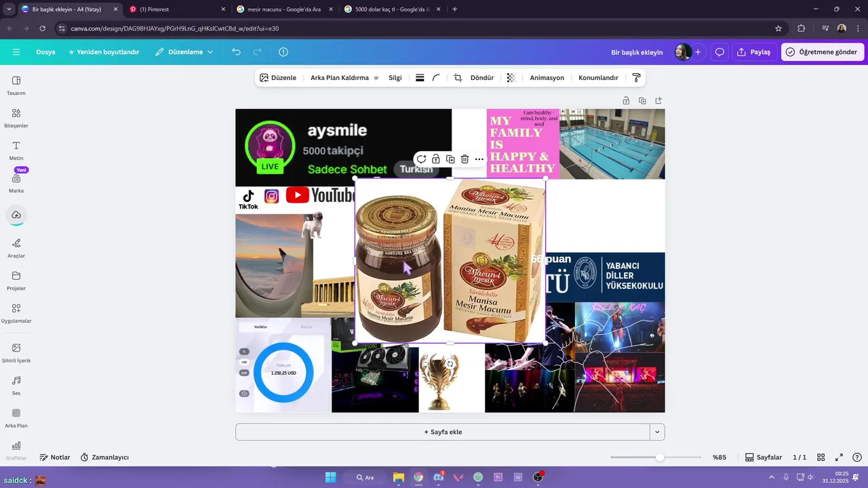Click the Paylaş share button
Image resolution: width=868 pixels, height=488 pixels.
(x=754, y=52)
